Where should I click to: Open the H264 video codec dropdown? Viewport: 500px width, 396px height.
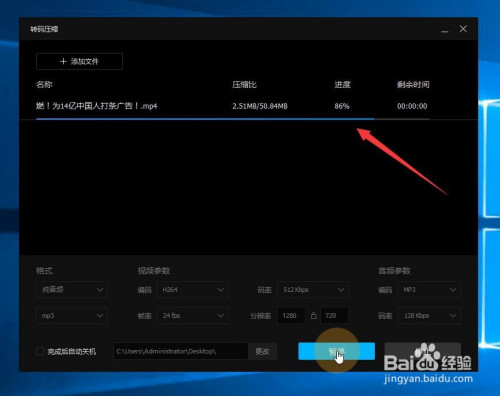[193, 290]
